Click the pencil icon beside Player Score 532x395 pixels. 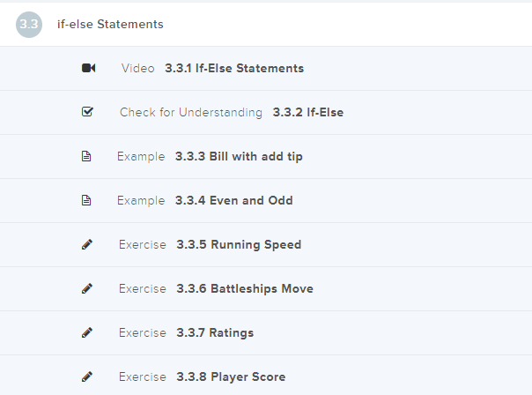coord(87,377)
